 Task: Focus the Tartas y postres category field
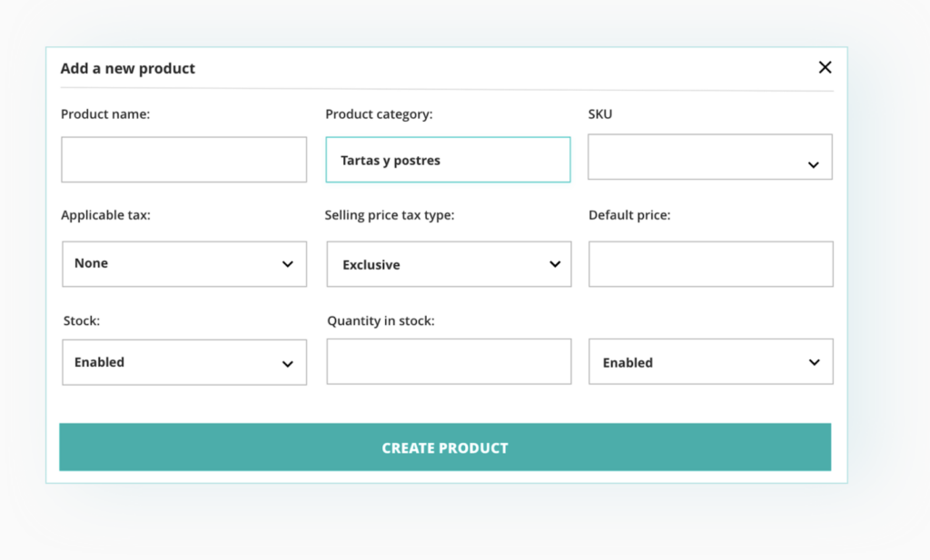click(x=448, y=160)
